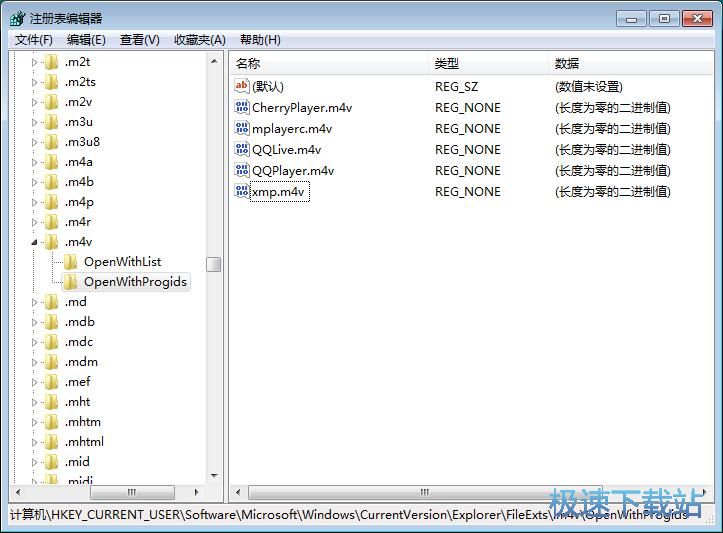Viewport: 723px width, 533px height.
Task: Click the folder icon of .m4a key
Action: click(x=52, y=162)
